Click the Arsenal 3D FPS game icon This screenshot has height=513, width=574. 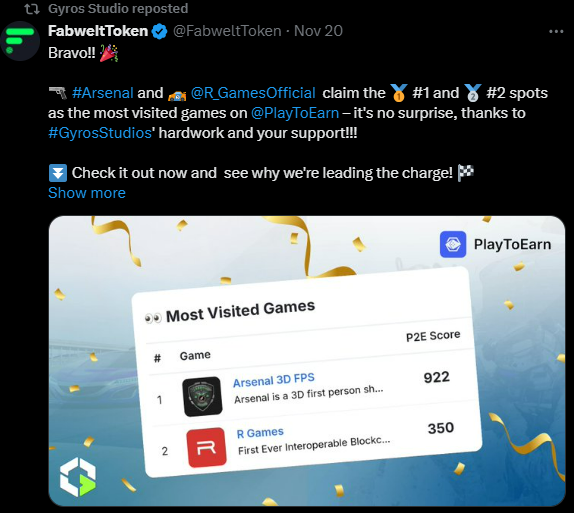(x=202, y=397)
